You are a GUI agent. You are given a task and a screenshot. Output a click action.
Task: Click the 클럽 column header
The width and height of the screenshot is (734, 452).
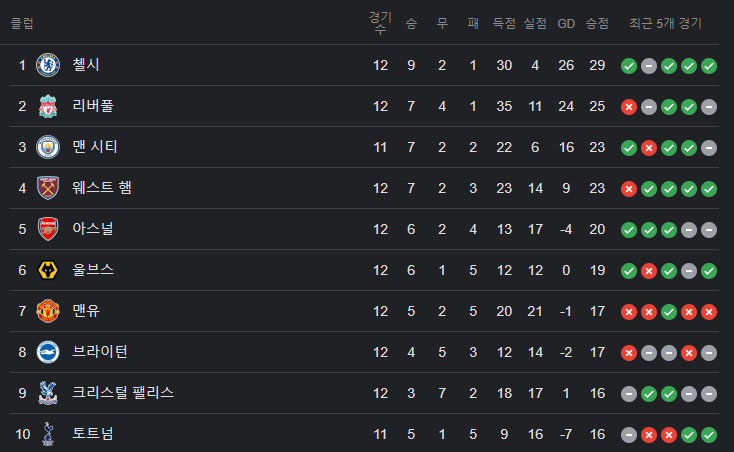(22, 23)
